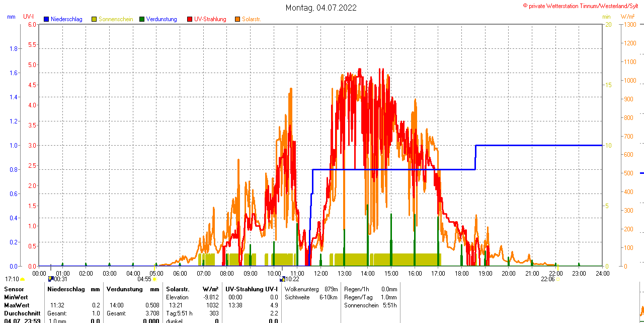Screen dimensions: 644x323
Task: Click the orange Solarstr. legend square
Action: [x=237, y=19]
